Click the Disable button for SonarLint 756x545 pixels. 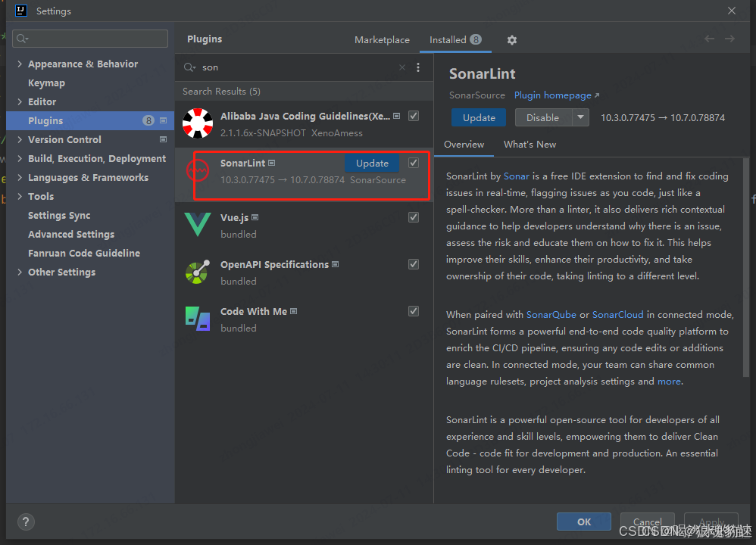click(x=543, y=117)
